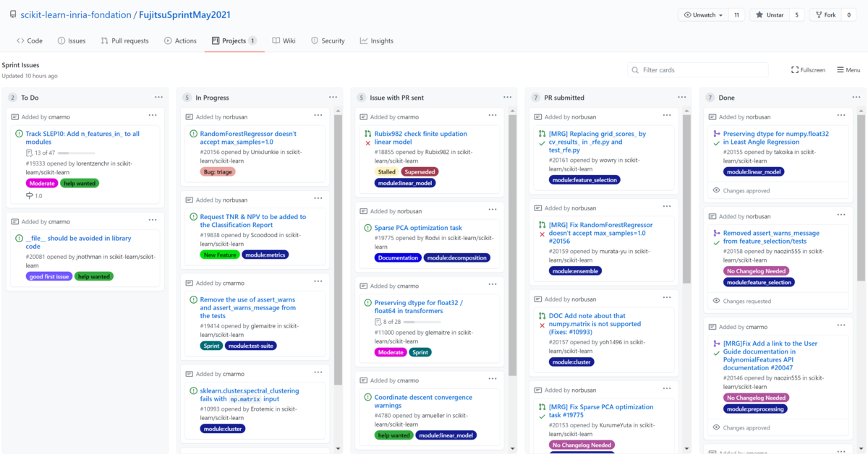Open card menu for RandomForestRegressor doesn't accept card
The width and height of the screenshot is (868, 457).
tap(318, 116)
